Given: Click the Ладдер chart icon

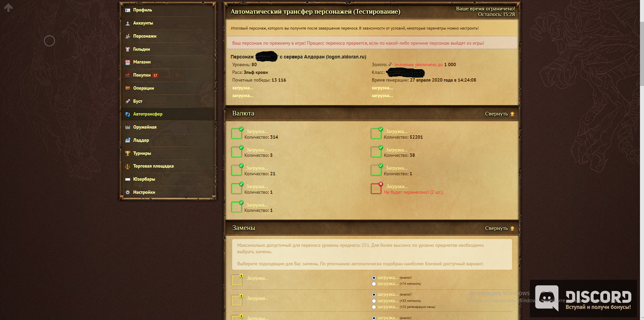Looking at the screenshot, I should [x=128, y=140].
